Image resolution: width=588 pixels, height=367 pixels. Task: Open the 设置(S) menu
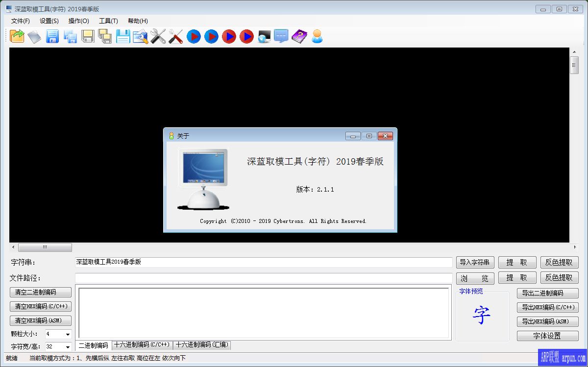[x=49, y=21]
